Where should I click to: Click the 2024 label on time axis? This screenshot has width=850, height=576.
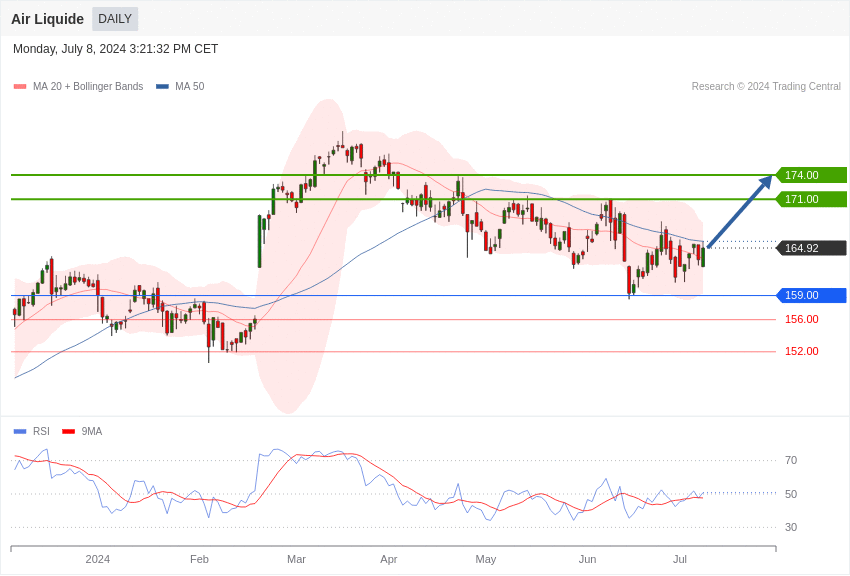98,559
